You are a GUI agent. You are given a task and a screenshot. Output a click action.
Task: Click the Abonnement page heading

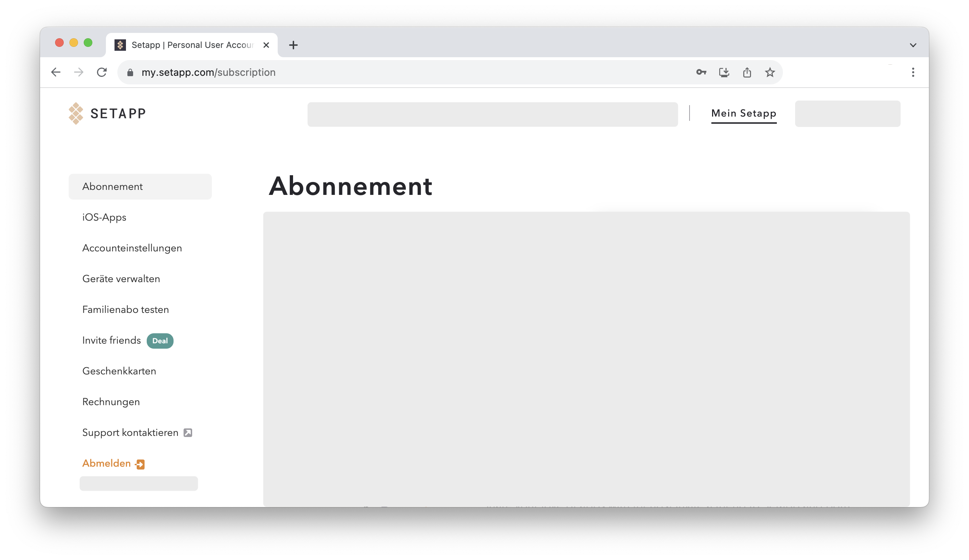[351, 186]
